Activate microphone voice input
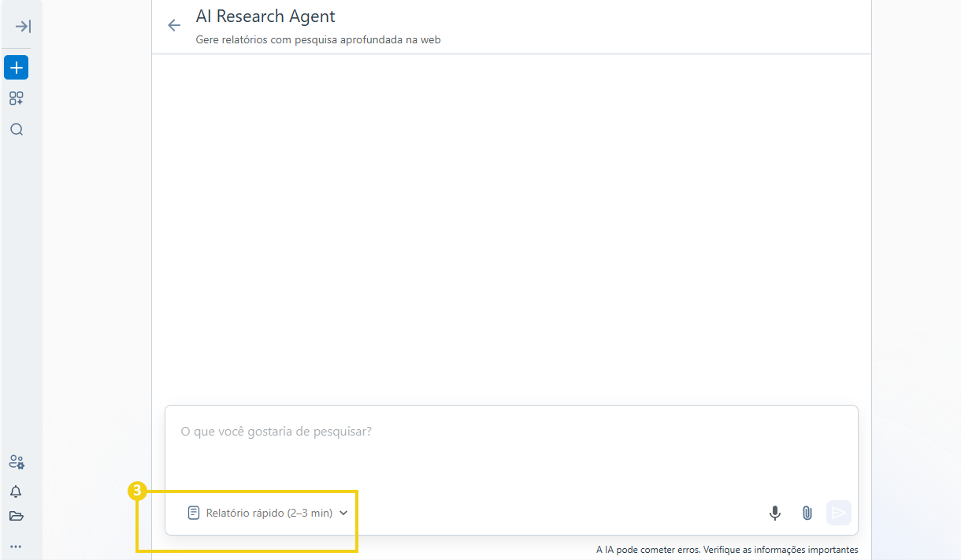Screen dimensions: 961x560 click(775, 513)
